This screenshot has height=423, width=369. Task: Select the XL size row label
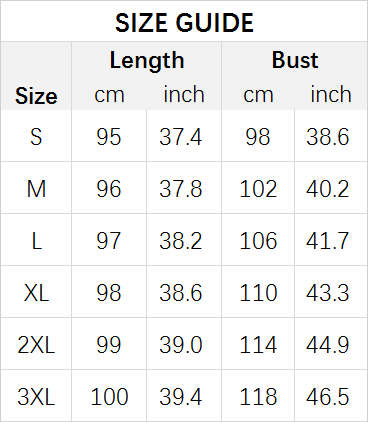(x=36, y=293)
